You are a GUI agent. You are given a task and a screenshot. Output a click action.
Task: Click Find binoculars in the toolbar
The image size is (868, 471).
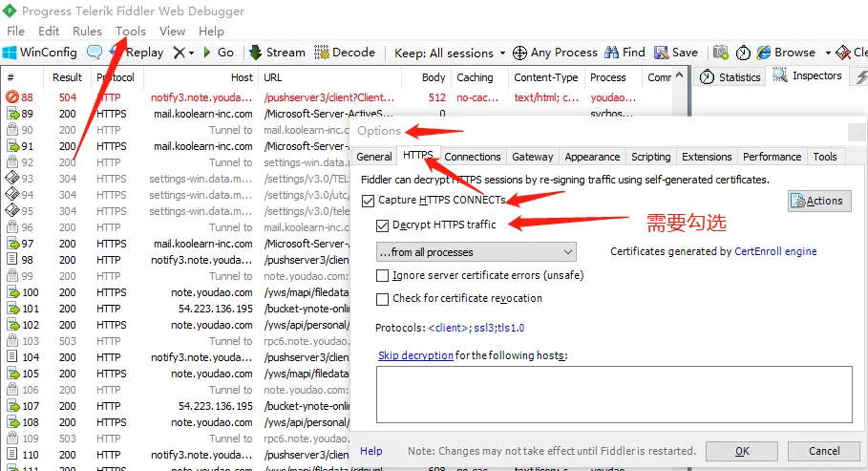tap(625, 53)
